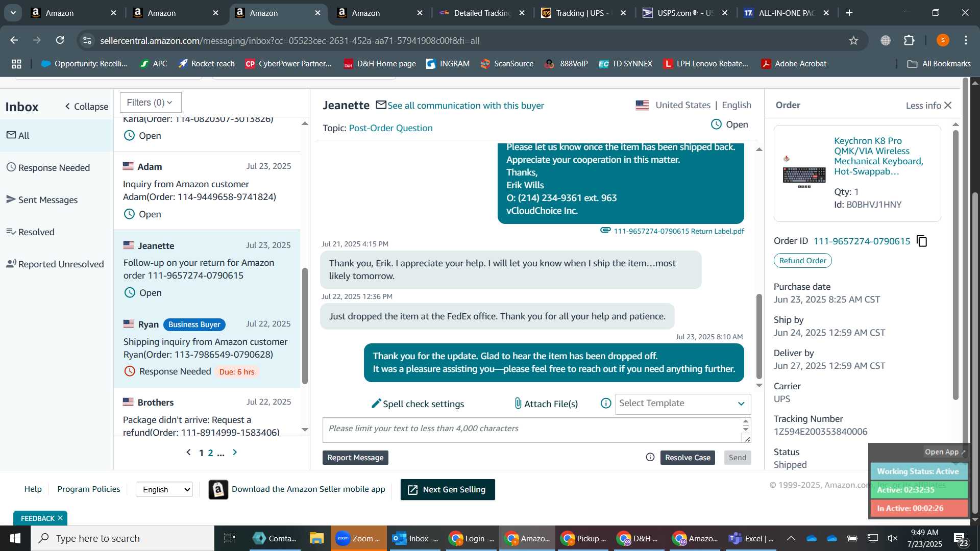This screenshot has width=980, height=551.
Task: Open the return label PDF attachment
Action: pyautogui.click(x=678, y=231)
